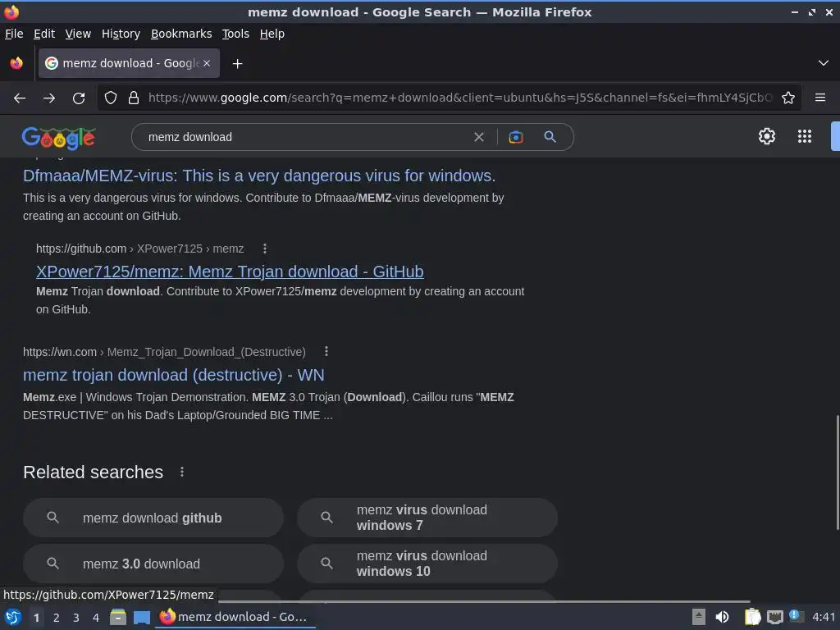Image resolution: width=840 pixels, height=630 pixels.
Task: Open the Google apps grid
Action: (x=805, y=136)
